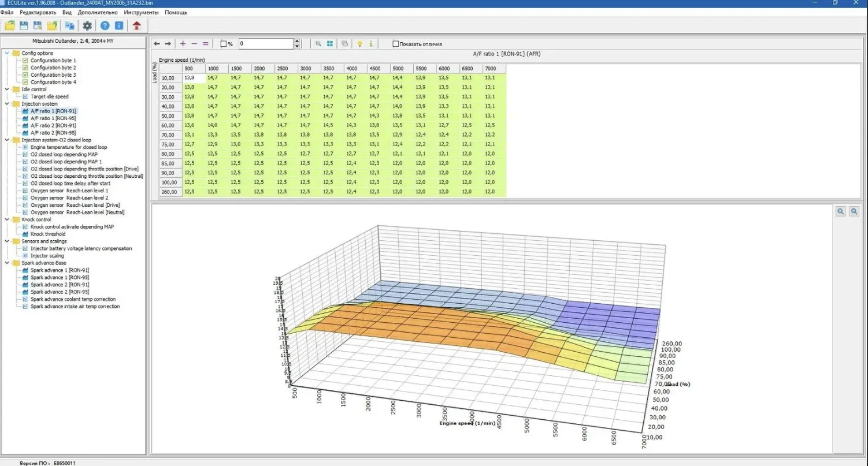Collapse the Injection system folder

click(7, 104)
